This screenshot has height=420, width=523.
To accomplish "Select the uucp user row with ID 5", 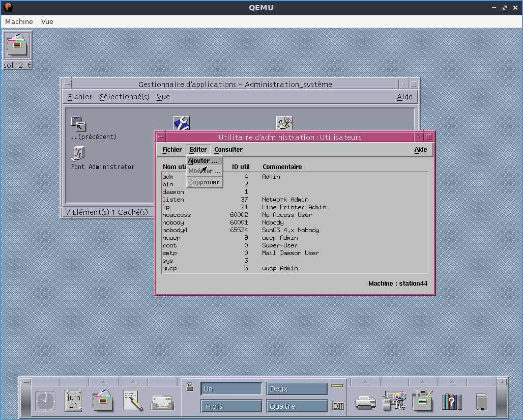I will coord(295,268).
